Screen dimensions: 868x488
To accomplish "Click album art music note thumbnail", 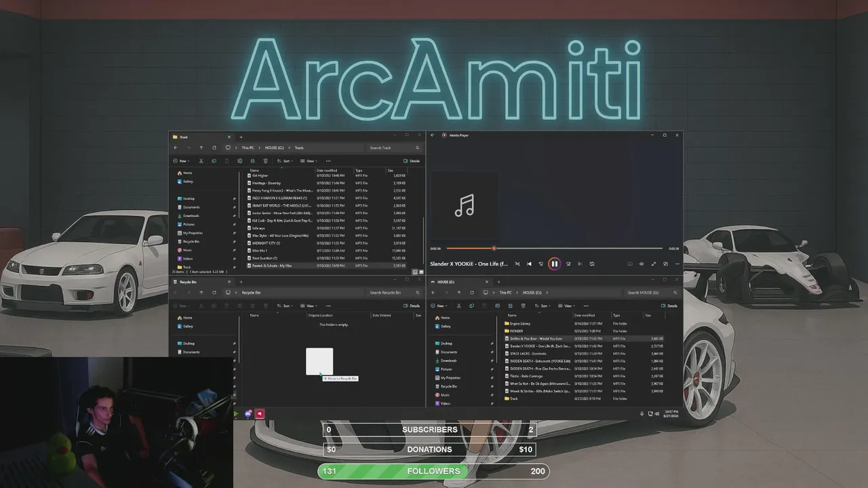I will click(x=464, y=205).
